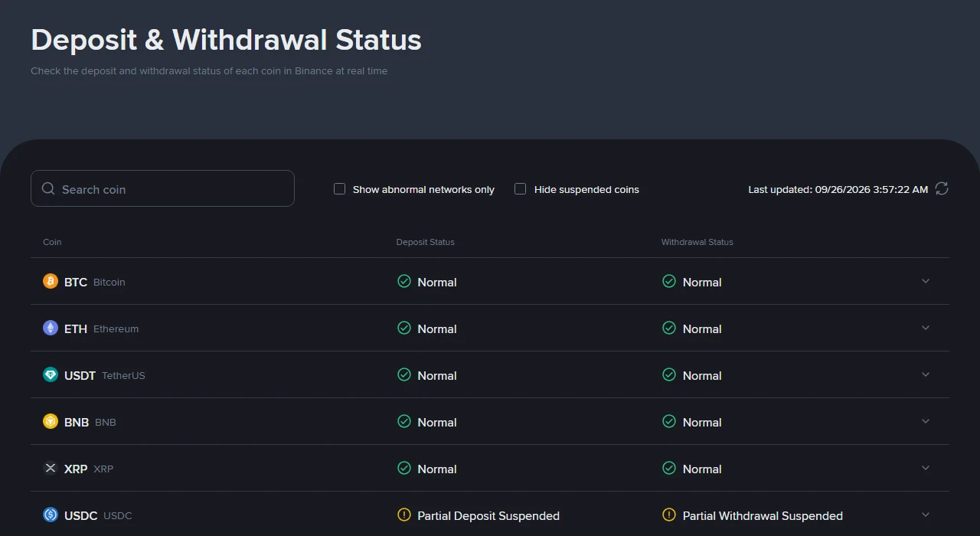The height and width of the screenshot is (536, 980).
Task: Click BTC withdrawal normal checkmark icon
Action: (x=669, y=281)
